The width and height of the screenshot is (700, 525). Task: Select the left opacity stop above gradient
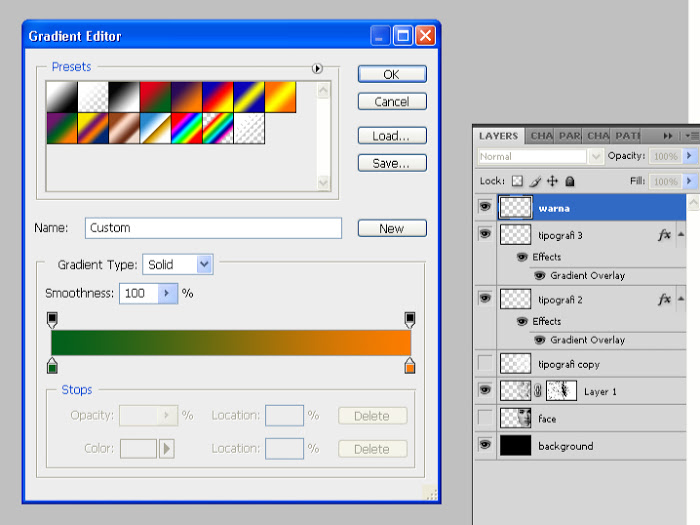tap(52, 320)
